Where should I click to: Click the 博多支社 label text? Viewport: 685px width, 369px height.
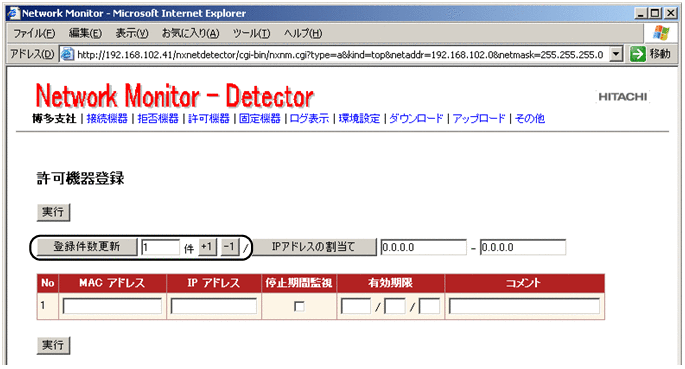(x=54, y=118)
